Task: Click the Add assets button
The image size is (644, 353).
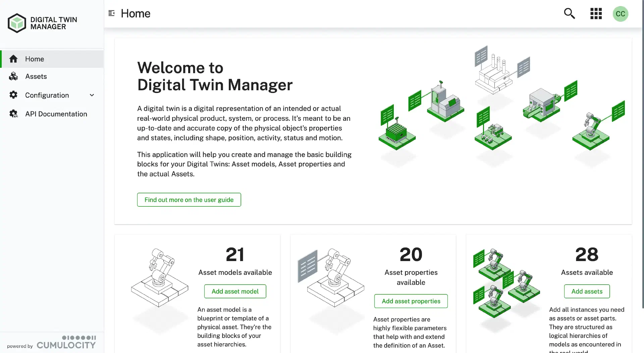Action: coord(587,291)
